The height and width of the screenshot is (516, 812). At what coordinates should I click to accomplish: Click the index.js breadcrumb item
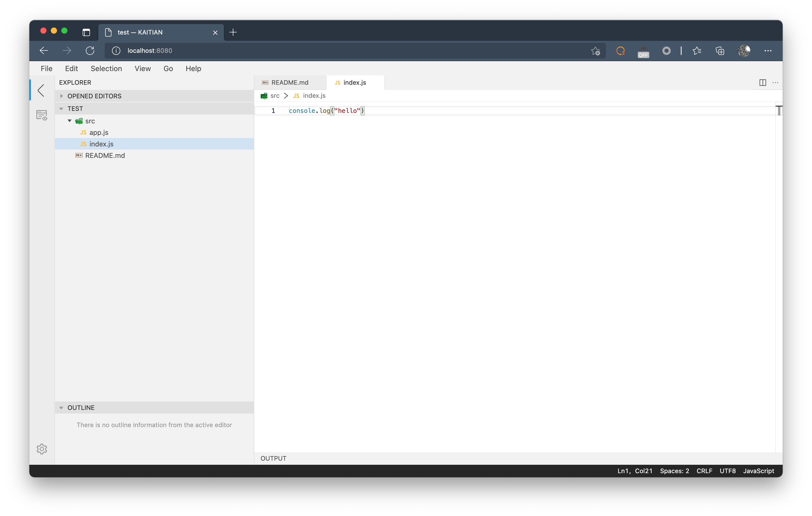pyautogui.click(x=314, y=96)
